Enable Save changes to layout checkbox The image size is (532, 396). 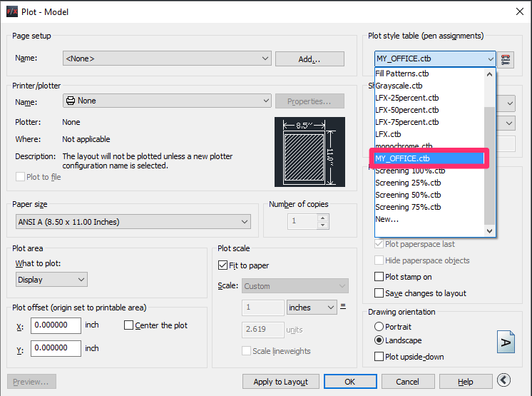click(x=379, y=293)
